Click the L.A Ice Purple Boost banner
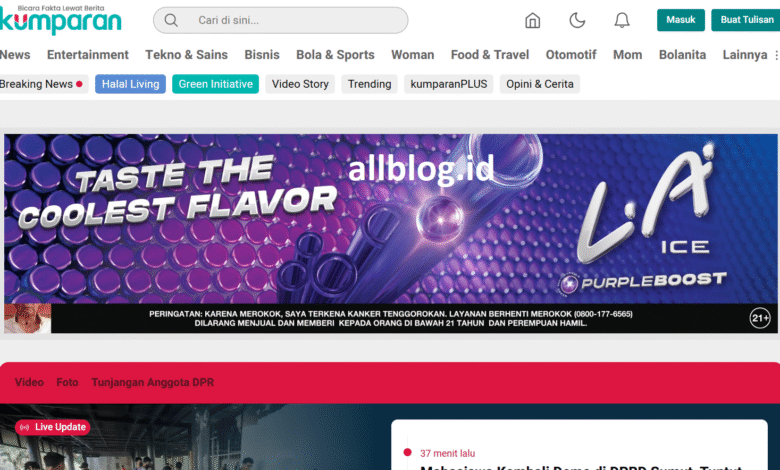The image size is (780, 470). tap(390, 233)
